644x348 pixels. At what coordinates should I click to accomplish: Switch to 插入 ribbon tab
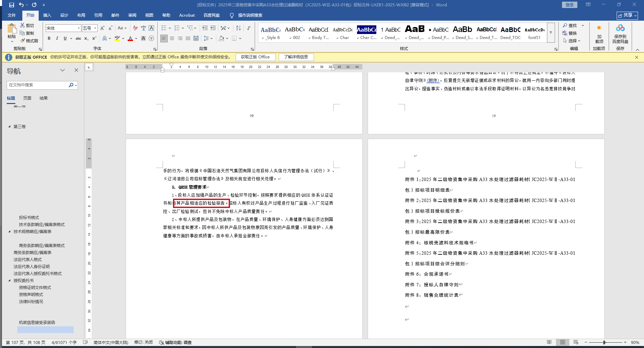[47, 15]
